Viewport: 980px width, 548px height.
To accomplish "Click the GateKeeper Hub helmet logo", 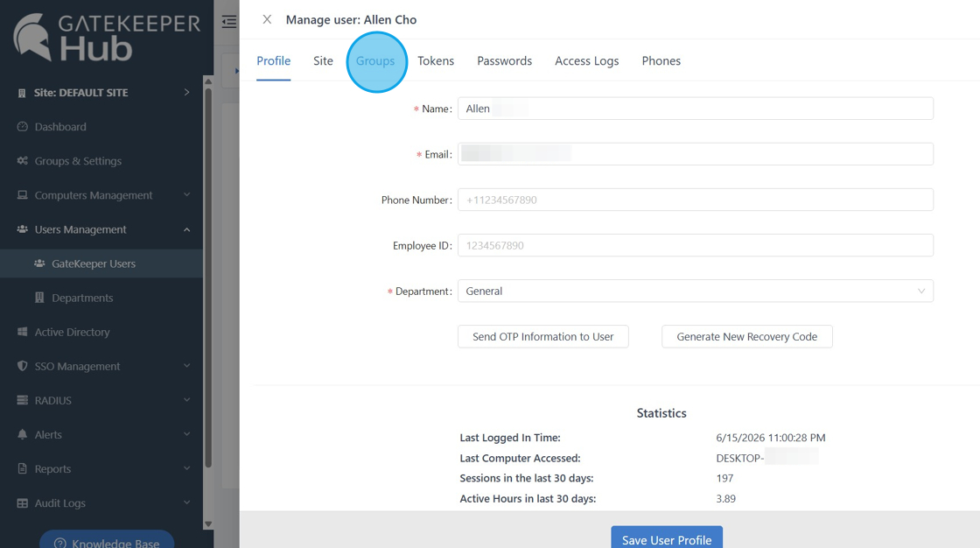I will 32,37.
